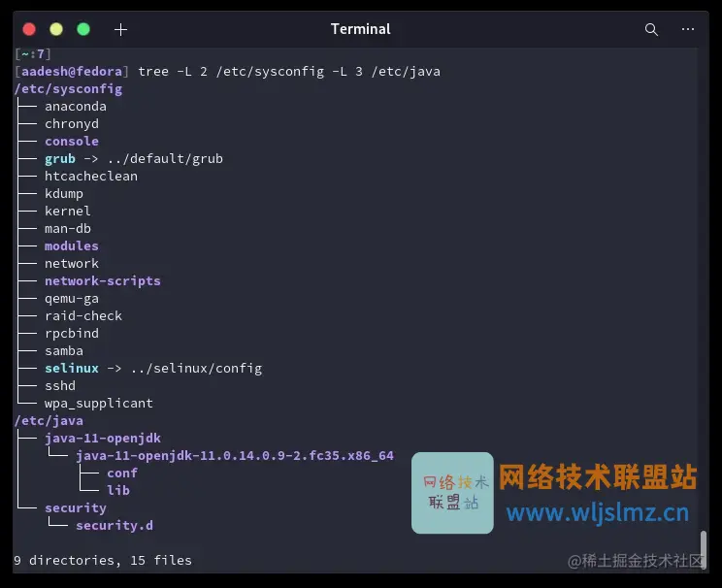Click the htcacheclean entry
Viewport: 722px width, 588px height.
coord(91,177)
